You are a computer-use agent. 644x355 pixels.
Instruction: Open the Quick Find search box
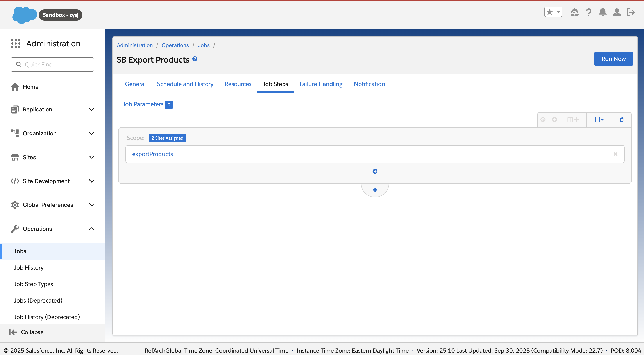52,64
